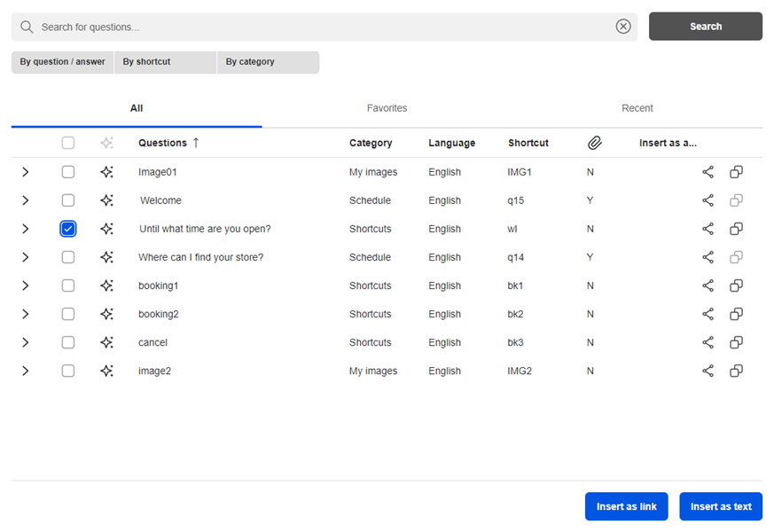This screenshot has width=774, height=532.
Task: Star the 'Where can I find your store?' question
Action: point(106,257)
